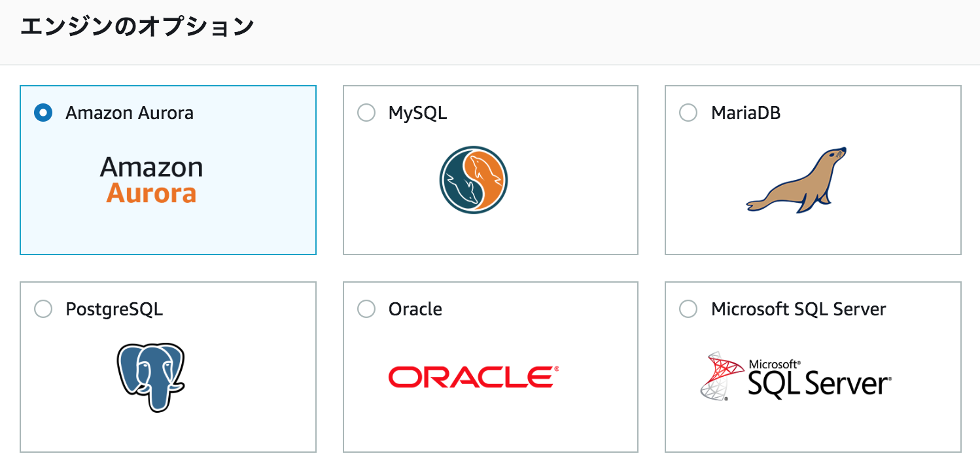Click the "MariaDB" option label text
Viewport: 980px width, 475px height.
click(746, 113)
